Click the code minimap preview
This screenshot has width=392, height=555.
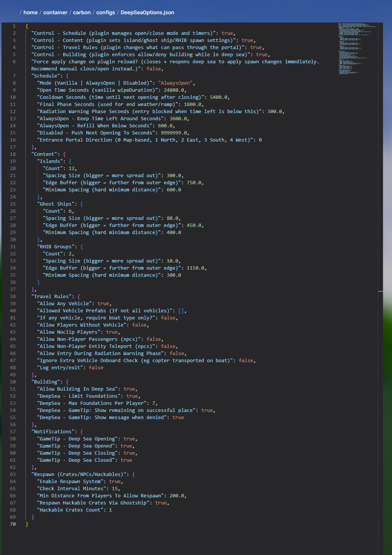coord(357,49)
